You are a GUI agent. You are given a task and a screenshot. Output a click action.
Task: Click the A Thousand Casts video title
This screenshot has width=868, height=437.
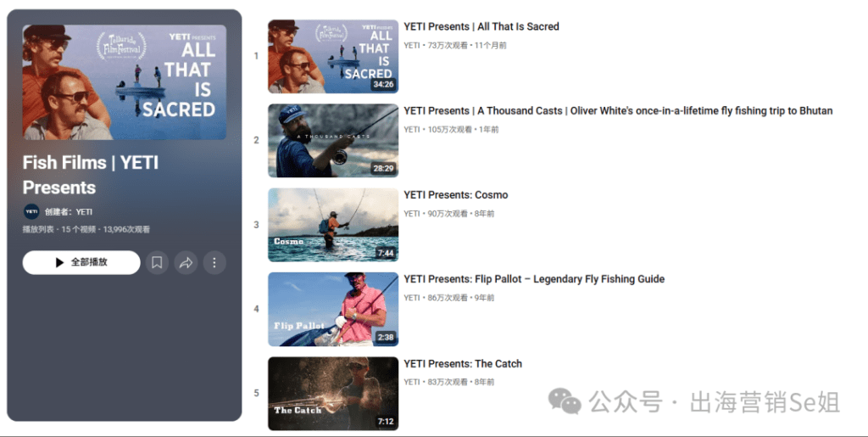coord(618,111)
